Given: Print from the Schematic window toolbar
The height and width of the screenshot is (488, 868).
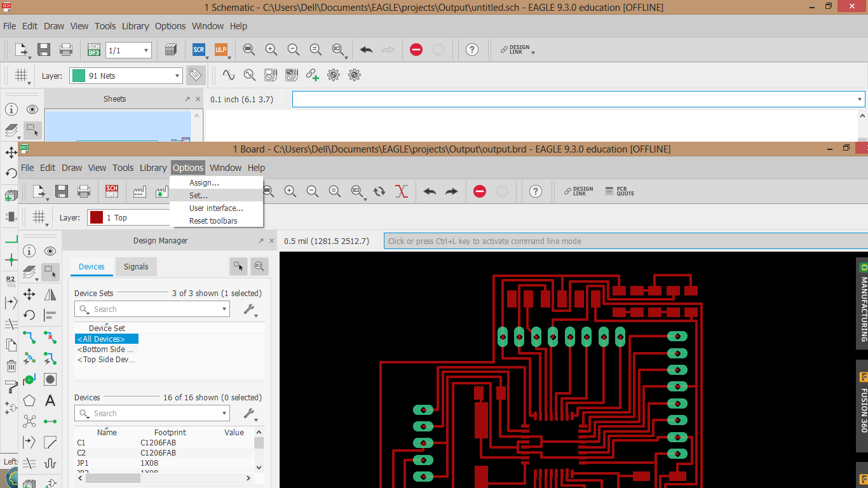Looking at the screenshot, I should 65,50.
